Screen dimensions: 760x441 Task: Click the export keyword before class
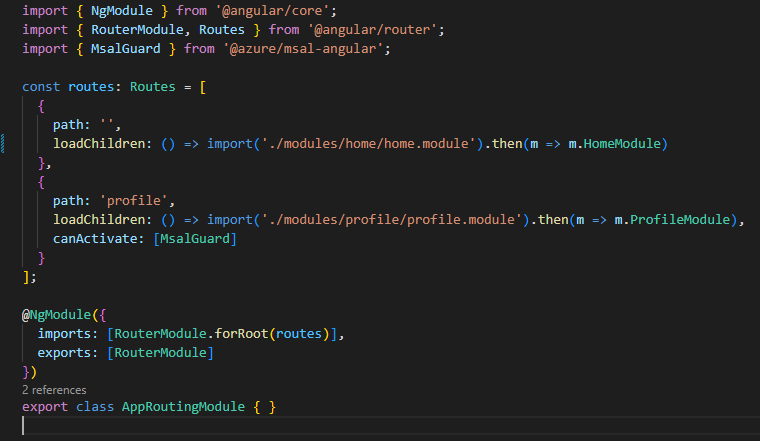tap(46, 407)
